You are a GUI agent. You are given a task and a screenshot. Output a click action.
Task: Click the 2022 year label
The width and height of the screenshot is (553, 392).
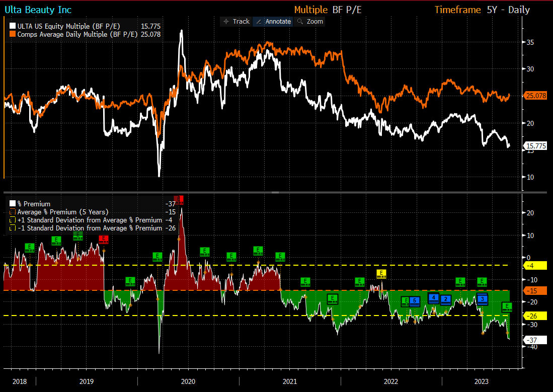(x=391, y=381)
